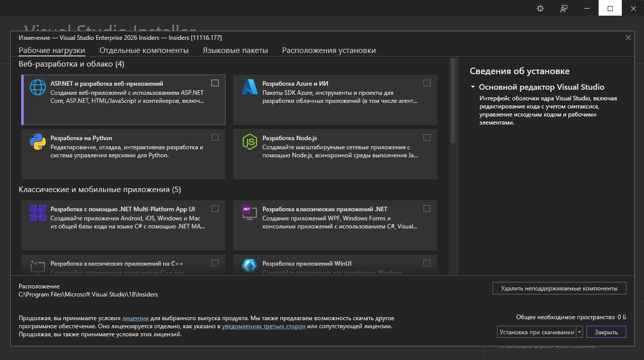Open the installer settings gear icon
The height and width of the screenshot is (360, 644).
coord(540,9)
